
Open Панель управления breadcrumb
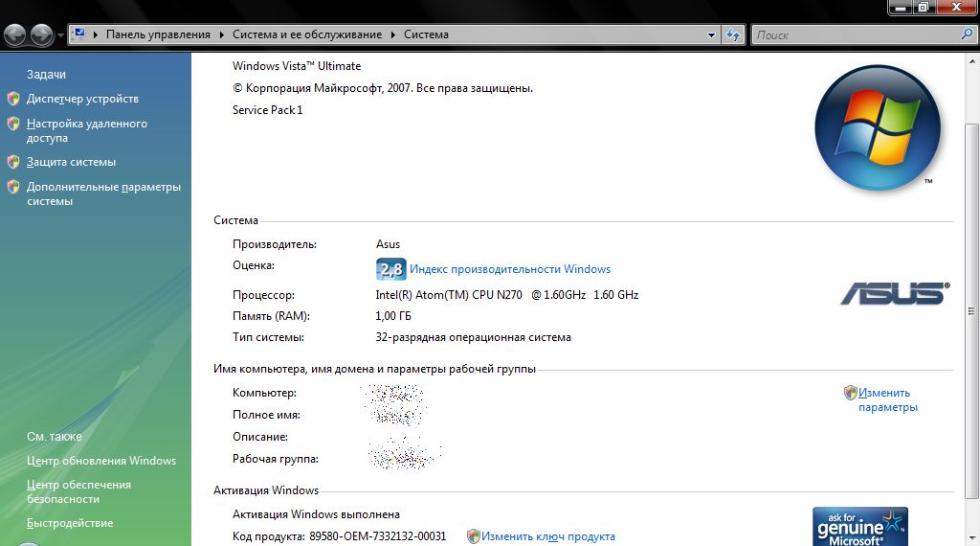(158, 34)
